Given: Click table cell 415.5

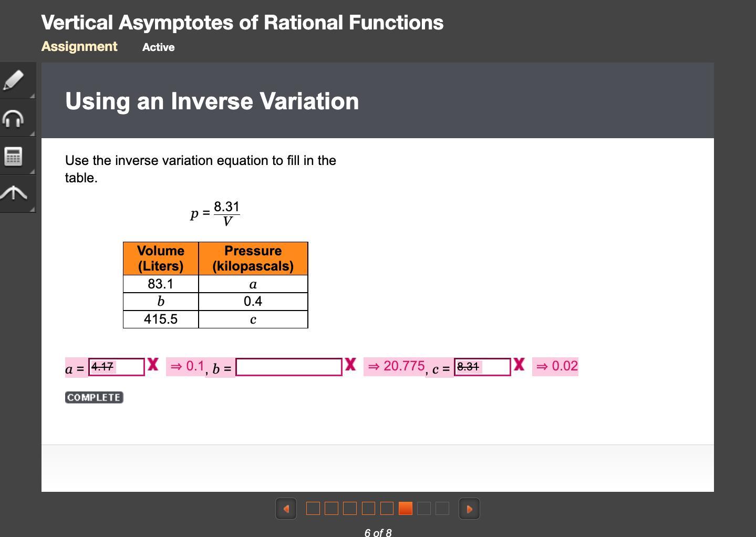Looking at the screenshot, I should click(161, 319).
